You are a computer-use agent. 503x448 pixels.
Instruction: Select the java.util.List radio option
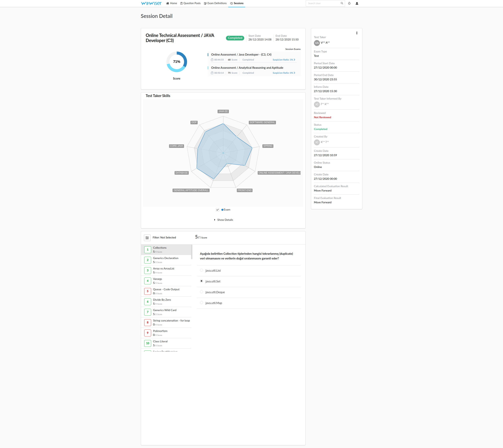pos(201,270)
